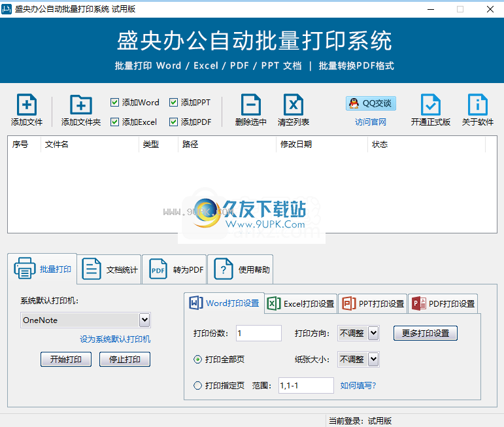
Task: Click the 系统默认打印机 label
Action: (x=50, y=301)
